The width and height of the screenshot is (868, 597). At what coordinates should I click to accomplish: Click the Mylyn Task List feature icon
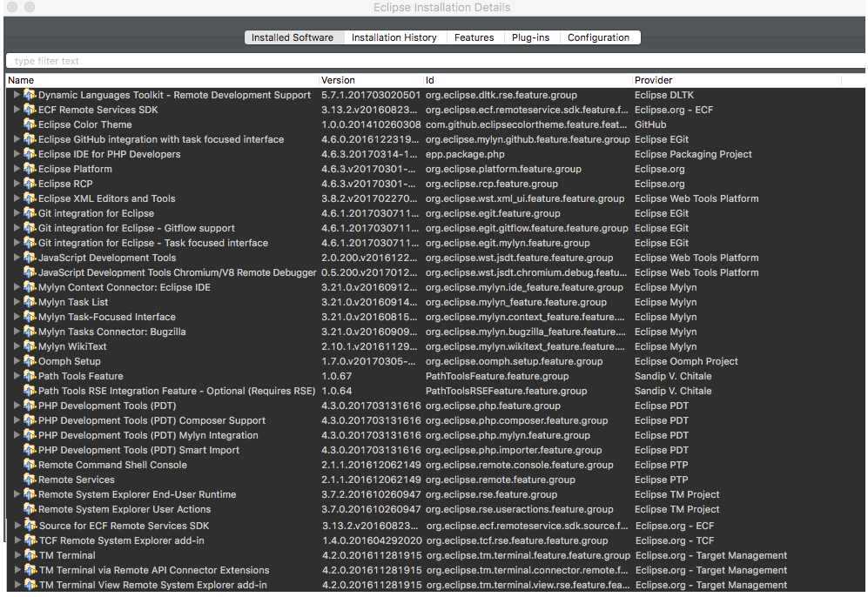(x=30, y=302)
